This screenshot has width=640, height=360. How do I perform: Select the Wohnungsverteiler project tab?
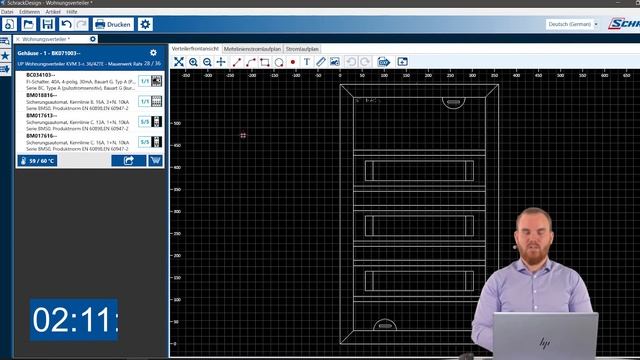pyautogui.click(x=46, y=39)
